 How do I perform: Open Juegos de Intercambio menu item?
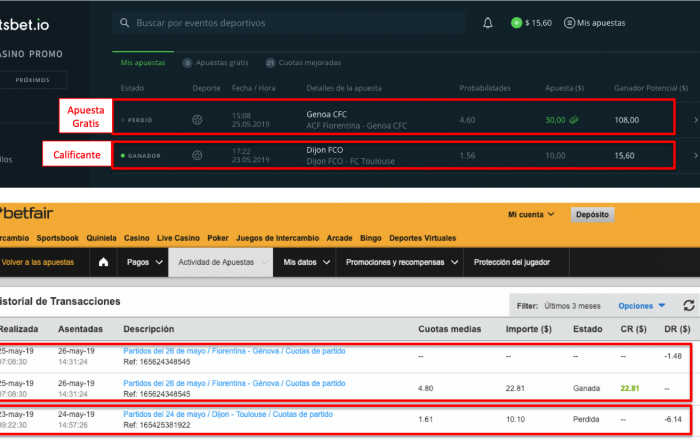pos(278,238)
